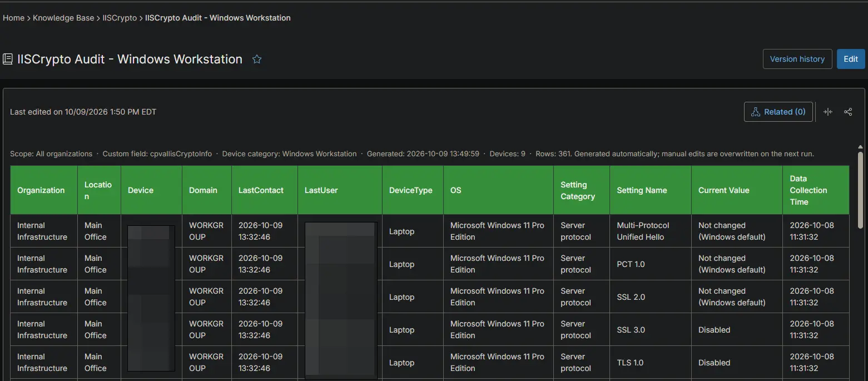Select the Device column header

click(151, 190)
